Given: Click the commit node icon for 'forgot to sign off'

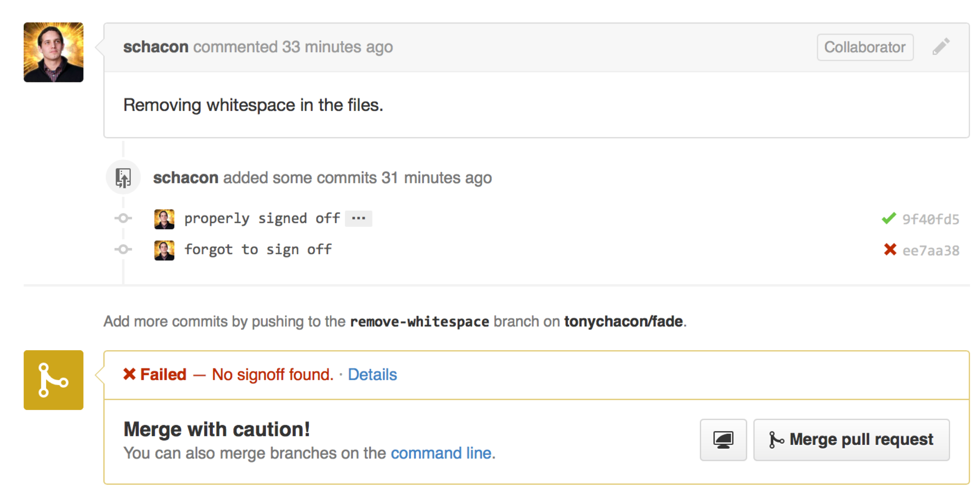Looking at the screenshot, I should click(x=123, y=249).
